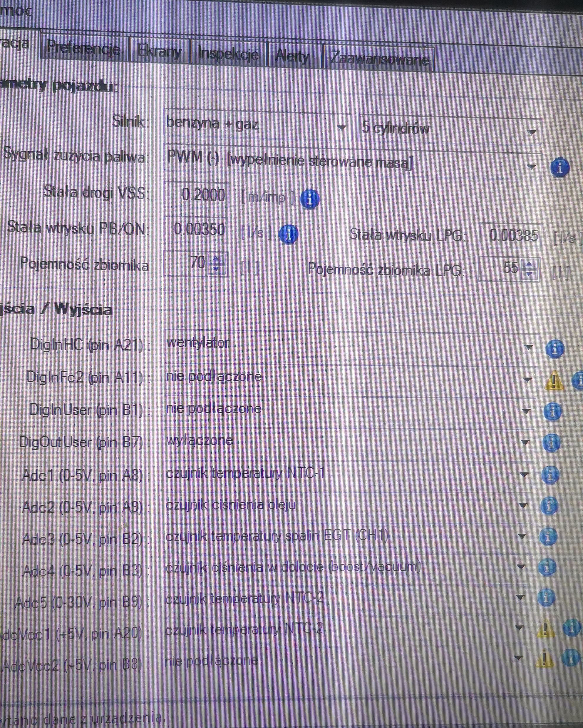This screenshot has height=728, width=583.
Task: Show info for Stała wtrysku PB/ON
Action: 289,234
